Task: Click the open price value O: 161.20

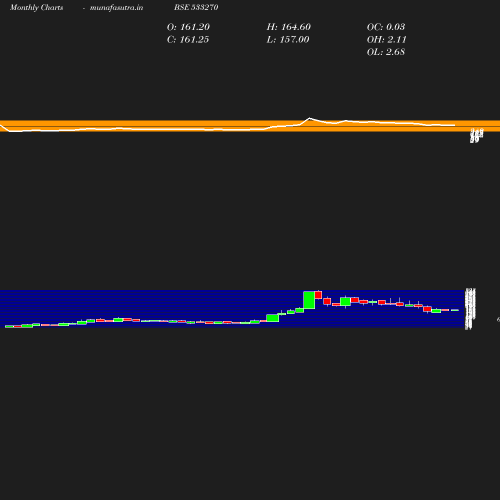Action: [x=188, y=27]
